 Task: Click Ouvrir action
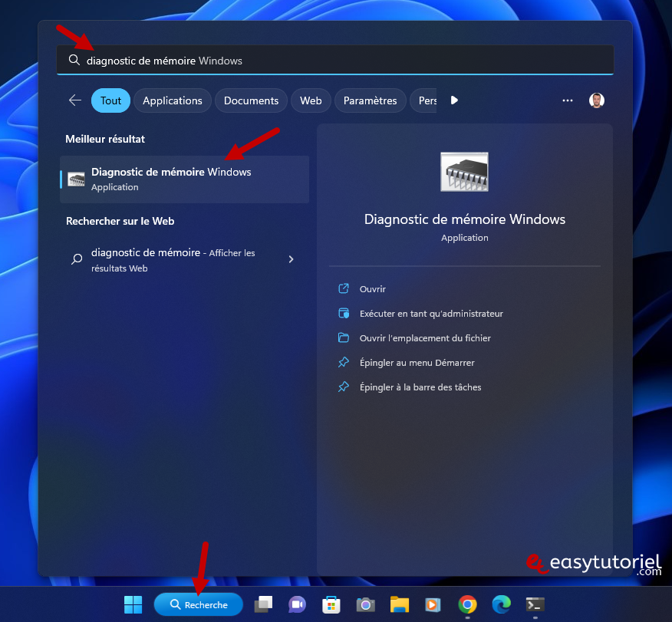coord(372,289)
